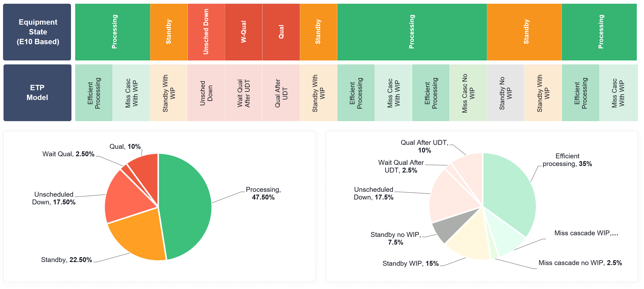Select the gray Standby No WIP block
644x289 pixels.
(x=506, y=93)
